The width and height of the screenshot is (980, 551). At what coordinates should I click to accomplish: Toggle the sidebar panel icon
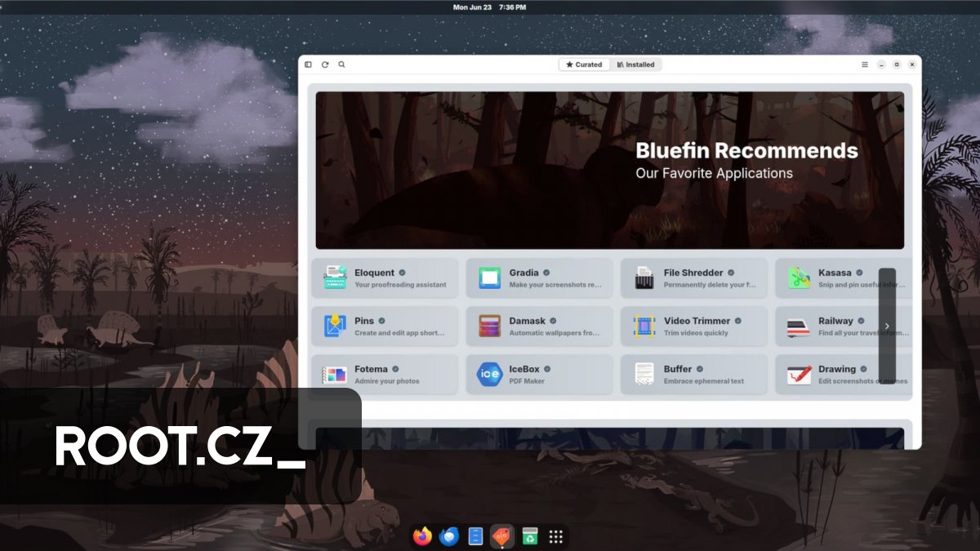tap(308, 64)
